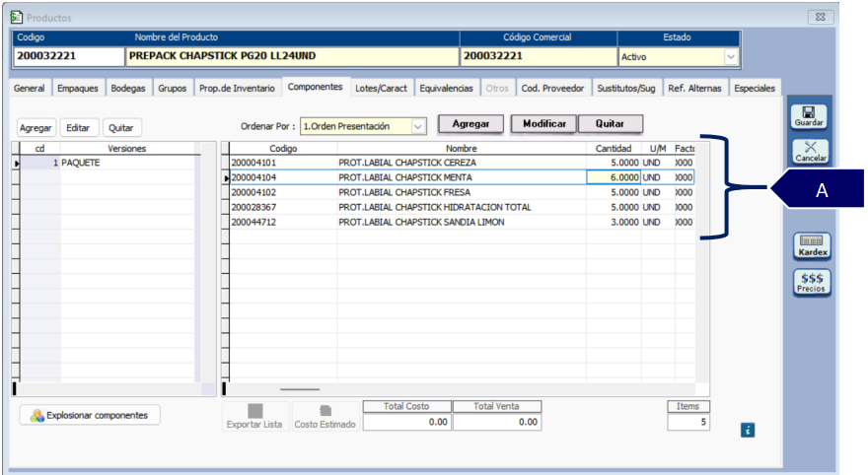Switch to the General tab
This screenshot has height=475, width=868.
point(30,88)
